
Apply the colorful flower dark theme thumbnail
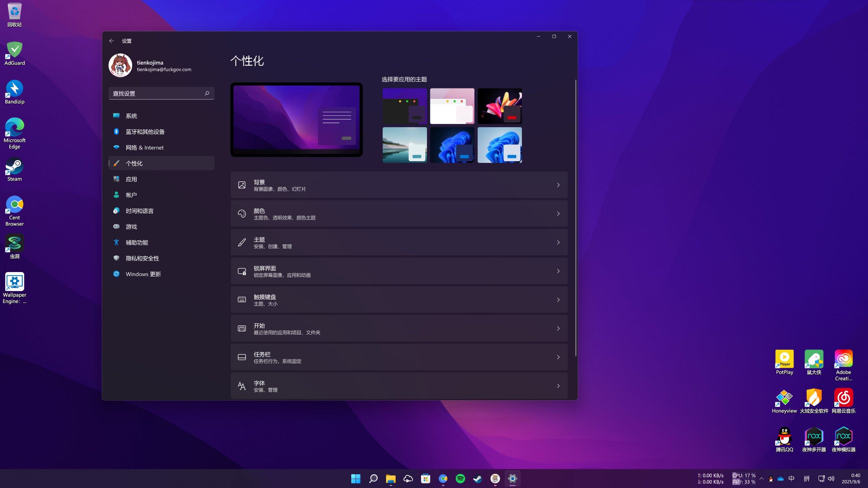click(500, 106)
